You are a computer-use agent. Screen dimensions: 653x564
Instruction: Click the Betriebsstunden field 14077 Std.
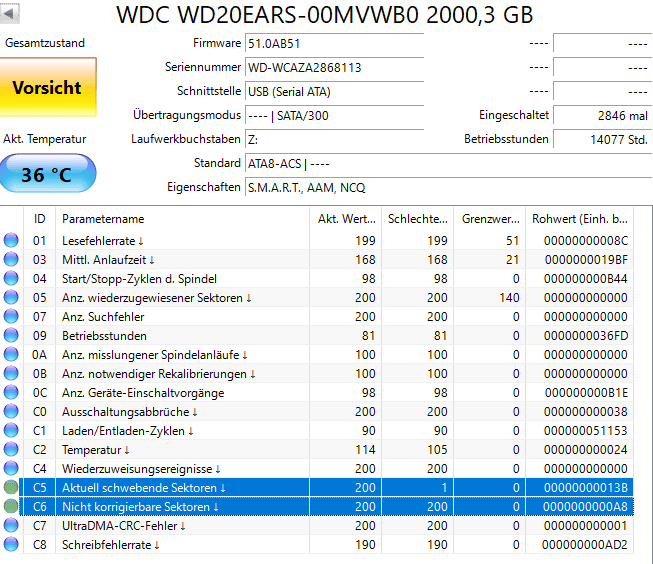pos(603,140)
